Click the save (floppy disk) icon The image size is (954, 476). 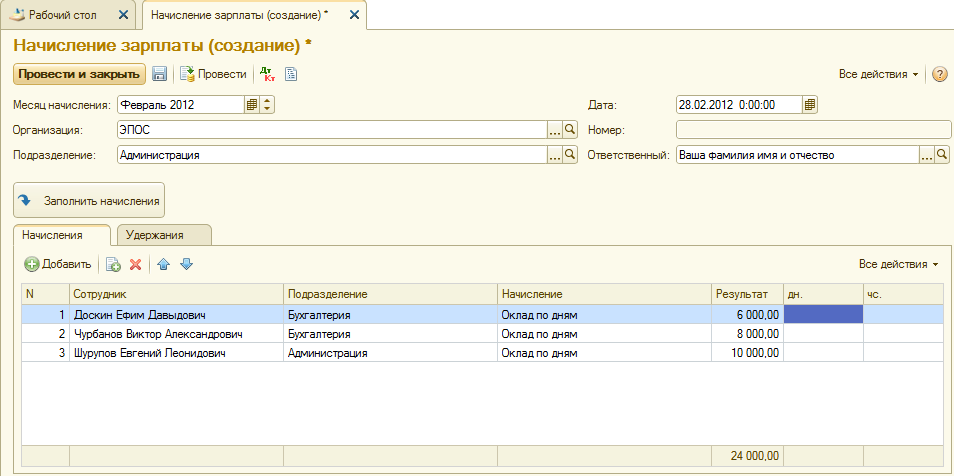click(159, 74)
